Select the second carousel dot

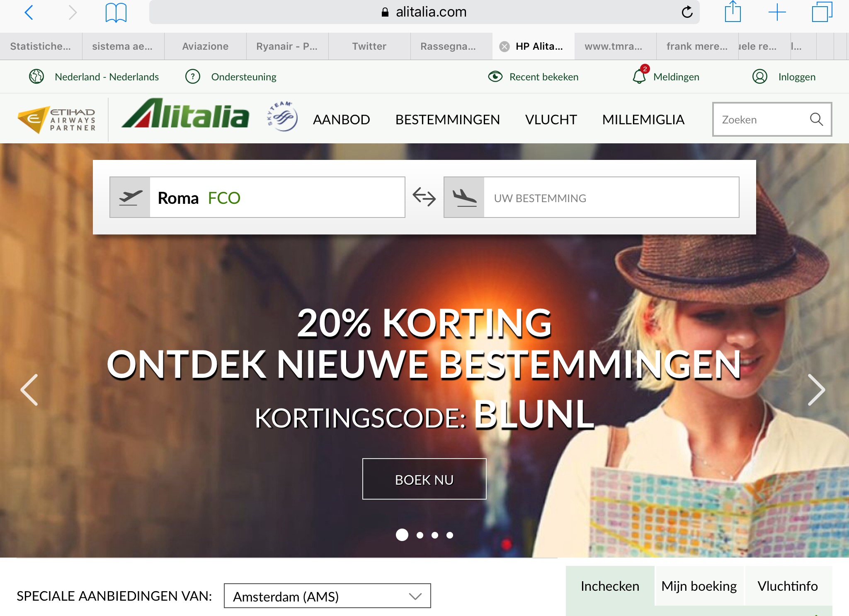tap(420, 535)
